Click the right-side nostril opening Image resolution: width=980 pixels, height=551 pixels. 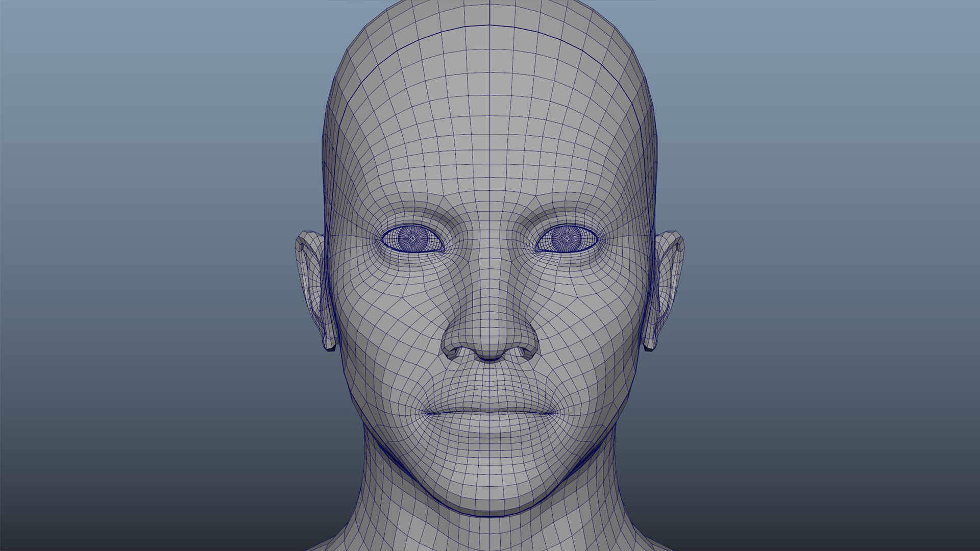pyautogui.click(x=518, y=352)
